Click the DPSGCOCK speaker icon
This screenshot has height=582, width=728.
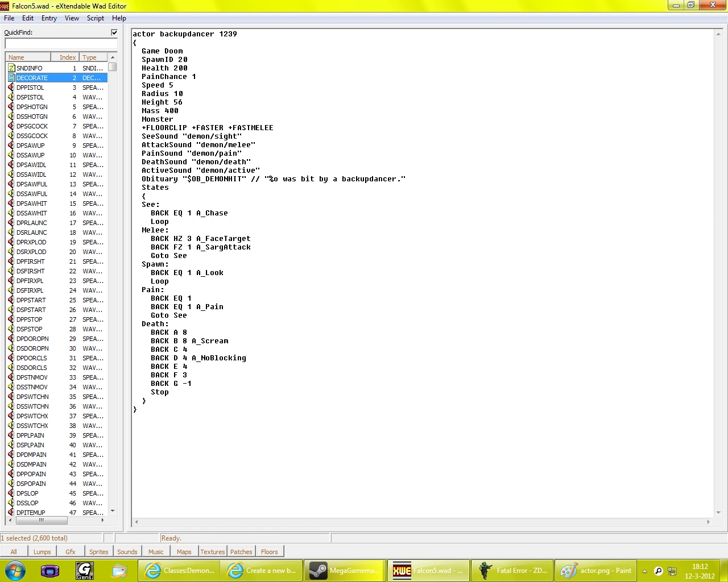pos(11,126)
